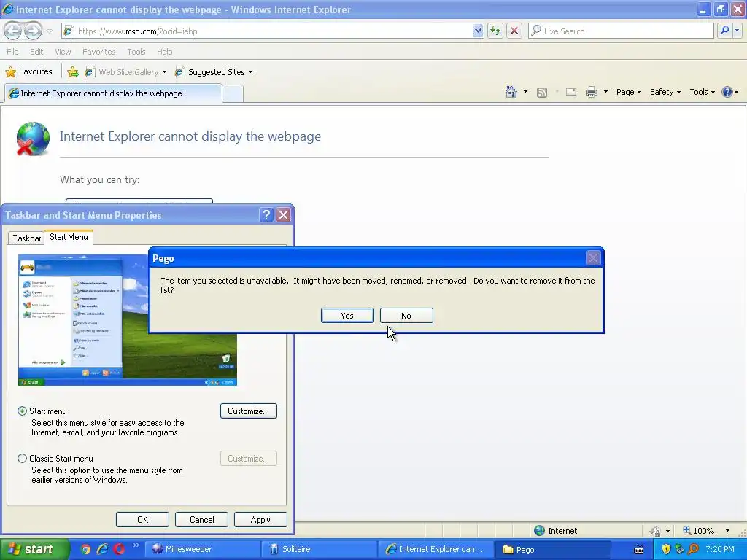Screen dimensions: 747x560
Task: Click OK in Taskbar Properties dialog
Action: [142, 519]
